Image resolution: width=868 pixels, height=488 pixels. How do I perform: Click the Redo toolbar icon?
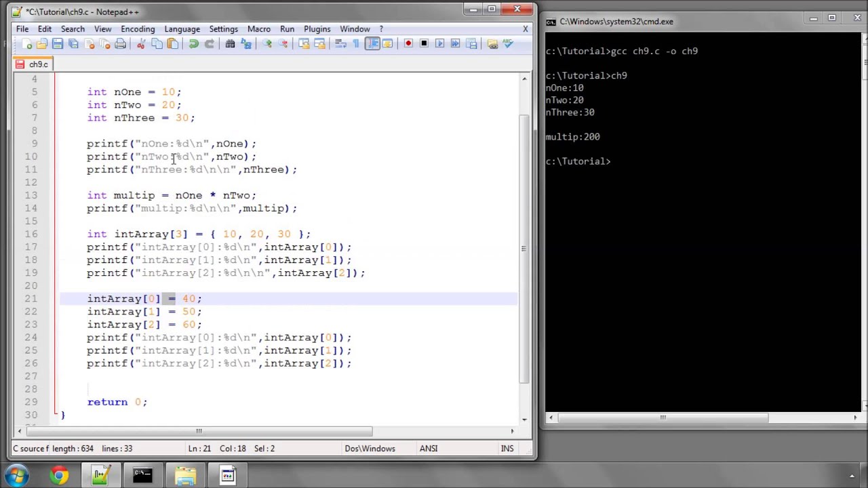[x=209, y=44]
